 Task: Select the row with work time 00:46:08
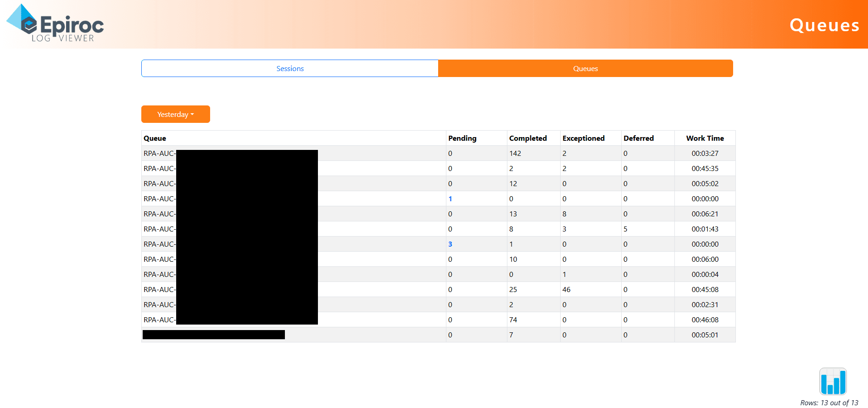click(705, 320)
